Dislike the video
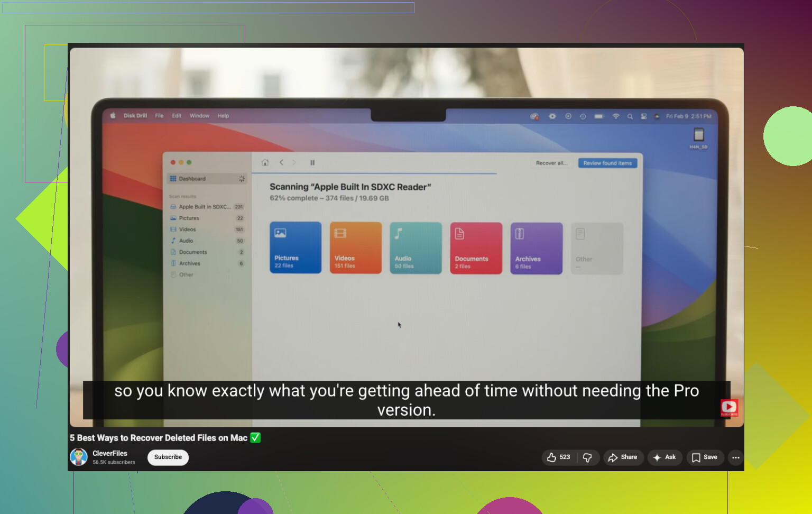 click(x=588, y=457)
